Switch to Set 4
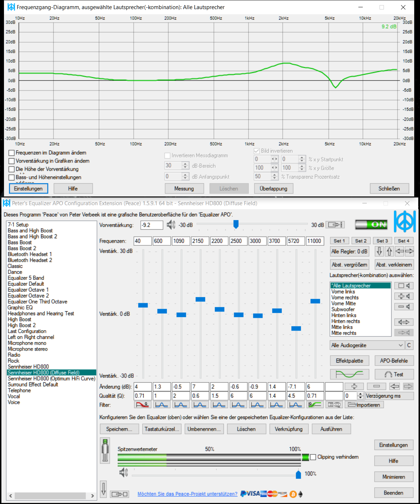Image resolution: width=420 pixels, height=504 pixels. tap(404, 241)
